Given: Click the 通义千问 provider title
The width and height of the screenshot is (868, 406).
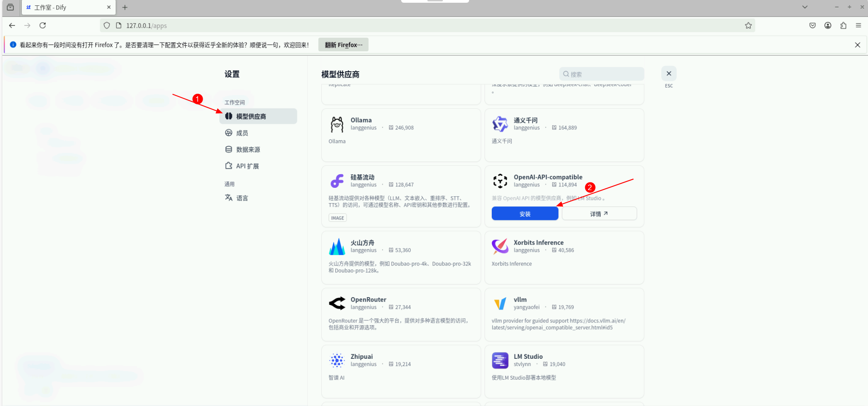Looking at the screenshot, I should tap(525, 120).
